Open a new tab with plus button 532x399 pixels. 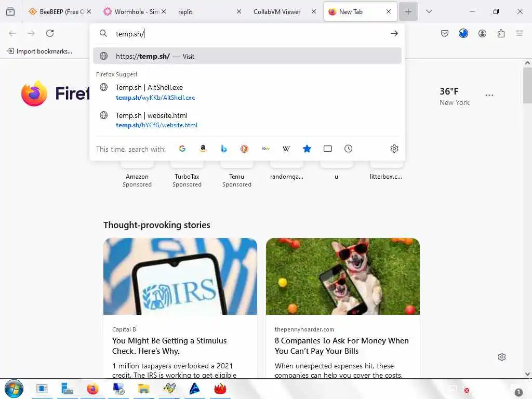point(408,11)
